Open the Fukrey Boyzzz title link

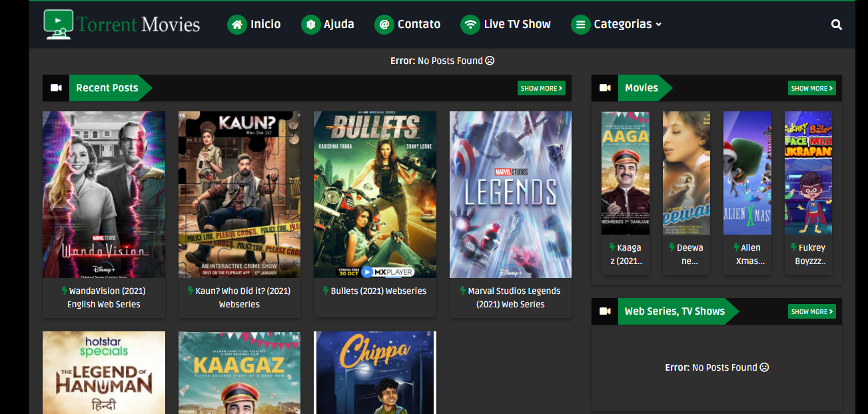[x=809, y=254]
